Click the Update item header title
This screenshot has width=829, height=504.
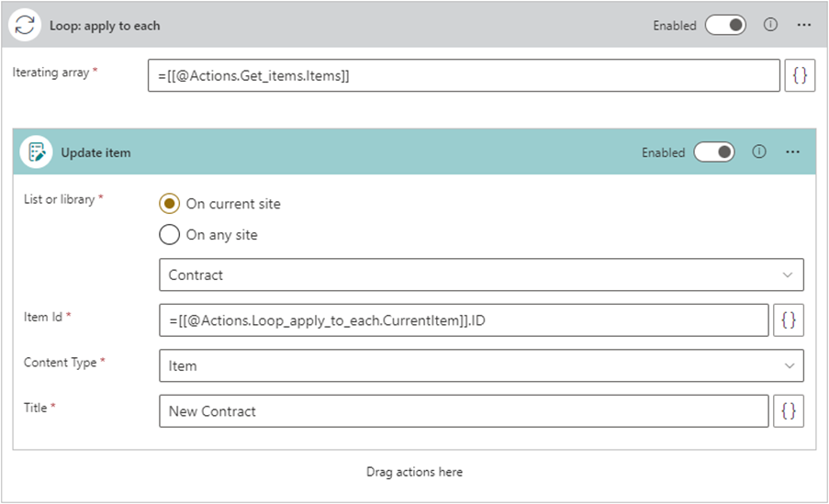pyautogui.click(x=95, y=152)
